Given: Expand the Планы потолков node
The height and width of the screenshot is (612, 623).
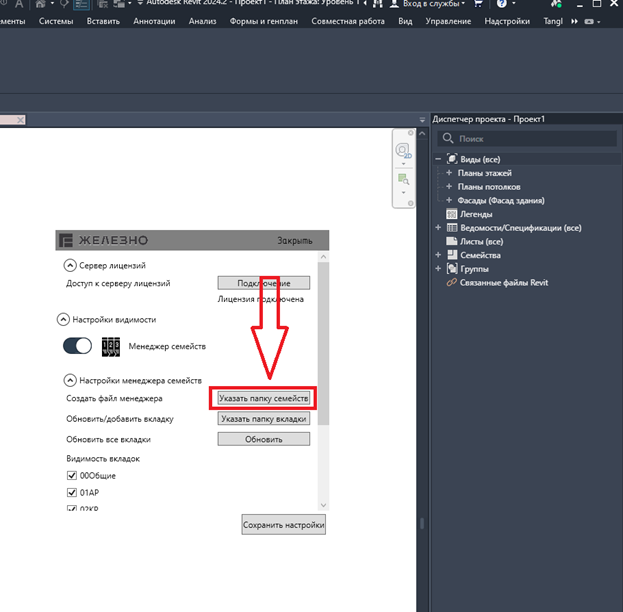Looking at the screenshot, I should 449,186.
